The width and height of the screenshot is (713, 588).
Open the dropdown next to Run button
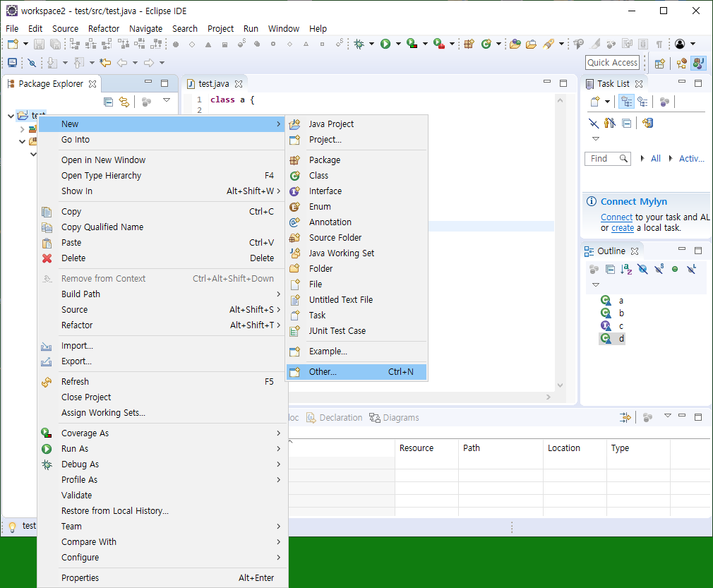coord(398,44)
